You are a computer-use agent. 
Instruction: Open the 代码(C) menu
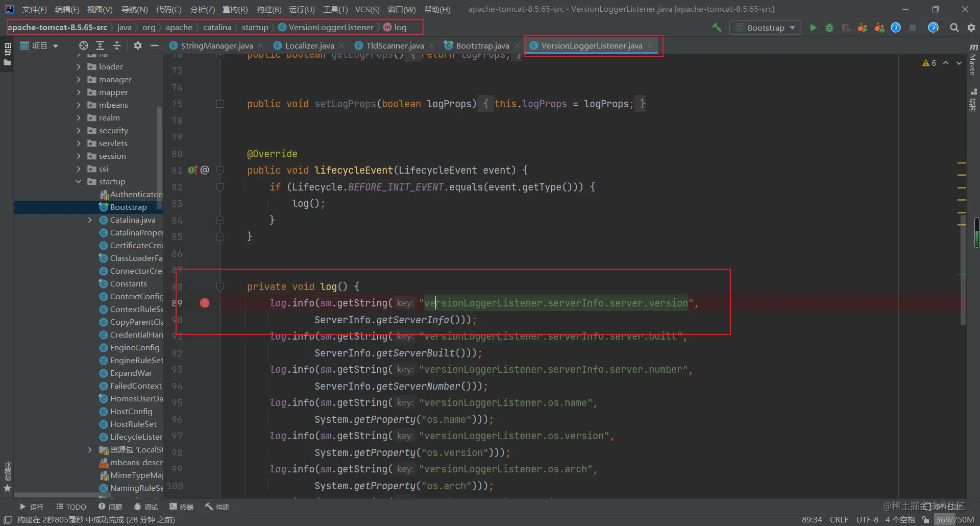point(168,9)
